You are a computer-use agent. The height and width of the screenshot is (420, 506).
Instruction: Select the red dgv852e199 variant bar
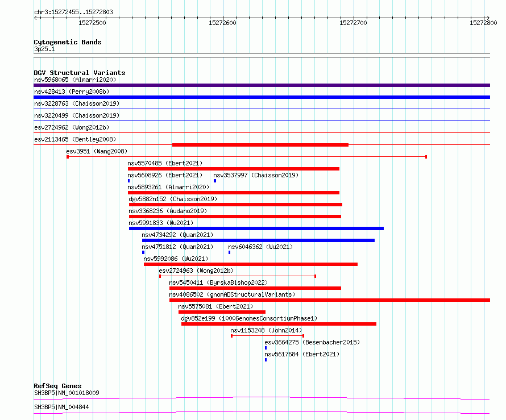(x=279, y=324)
